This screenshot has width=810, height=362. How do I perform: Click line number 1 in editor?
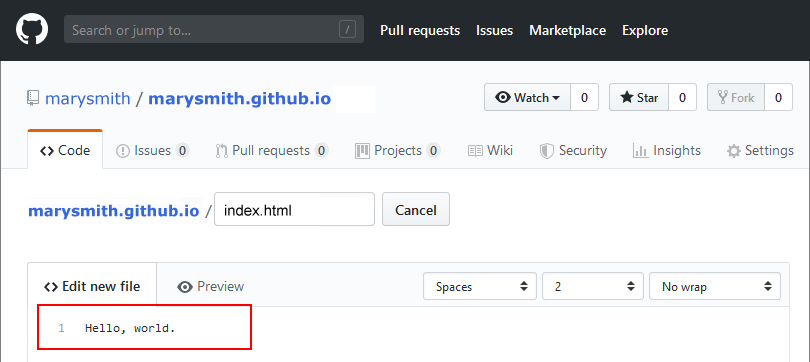(61, 328)
